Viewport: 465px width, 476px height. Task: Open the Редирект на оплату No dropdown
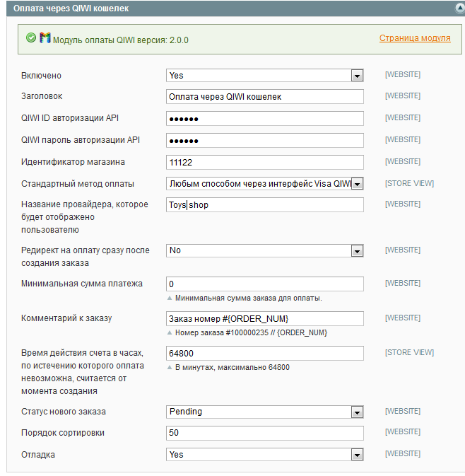[x=264, y=250]
